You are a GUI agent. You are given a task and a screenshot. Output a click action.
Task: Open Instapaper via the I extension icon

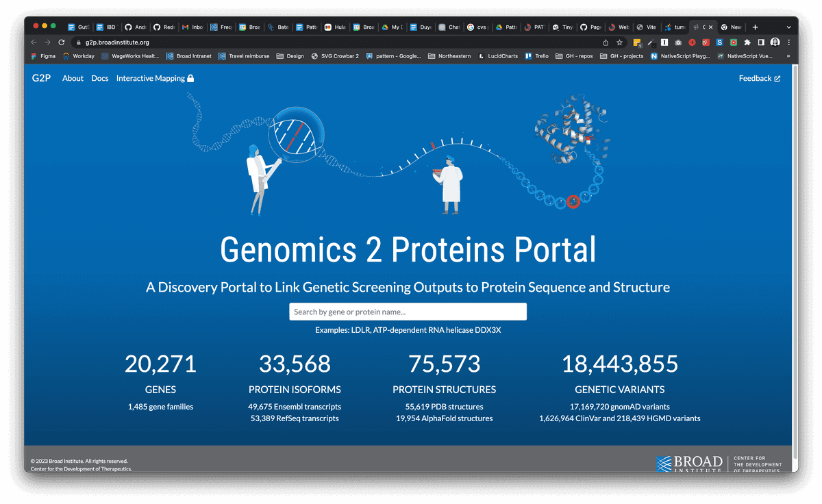click(x=664, y=42)
